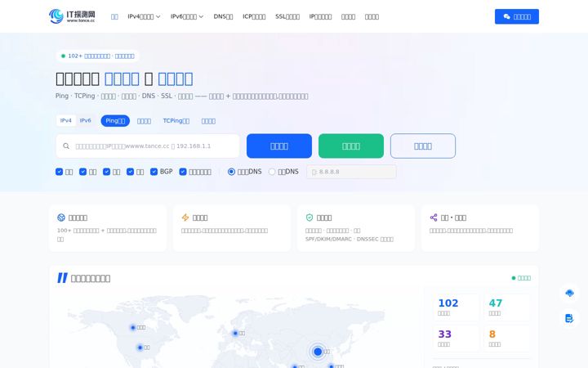The image size is (588, 368).
Task: Click the purple share nodes card icon
Action: [434, 218]
